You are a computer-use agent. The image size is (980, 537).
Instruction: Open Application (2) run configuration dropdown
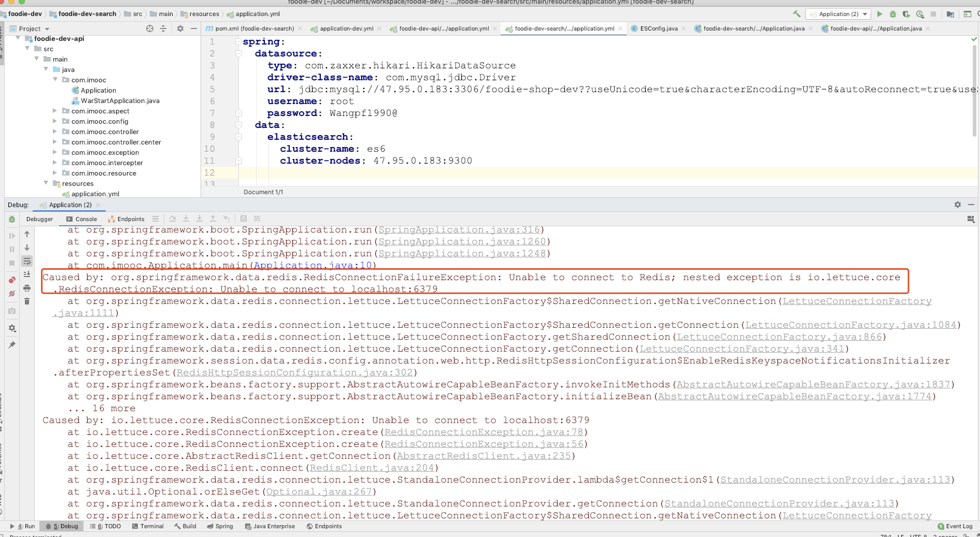click(x=838, y=14)
